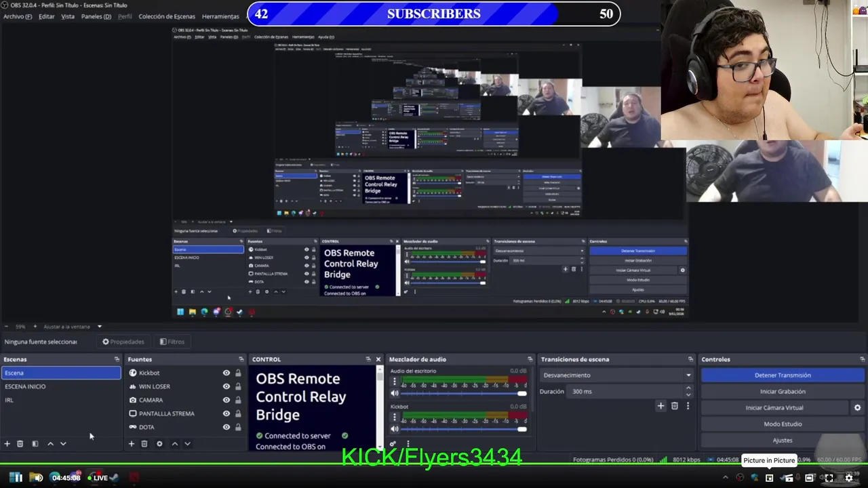Open the Paneles menu
The height and width of the screenshot is (488, 868).
96,16
